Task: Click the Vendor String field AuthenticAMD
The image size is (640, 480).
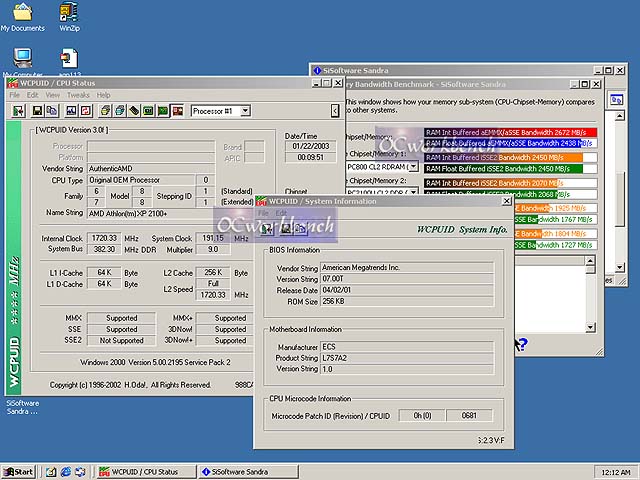Action: click(x=151, y=169)
